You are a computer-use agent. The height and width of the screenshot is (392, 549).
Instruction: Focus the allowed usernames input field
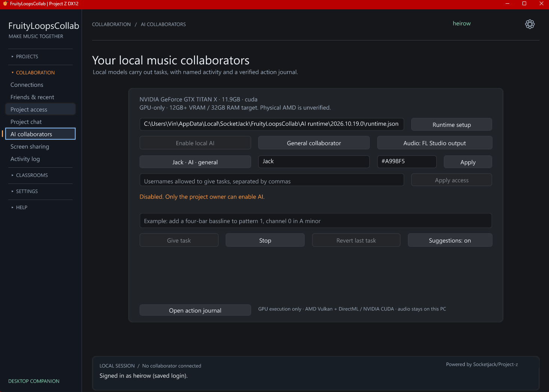tap(272, 180)
